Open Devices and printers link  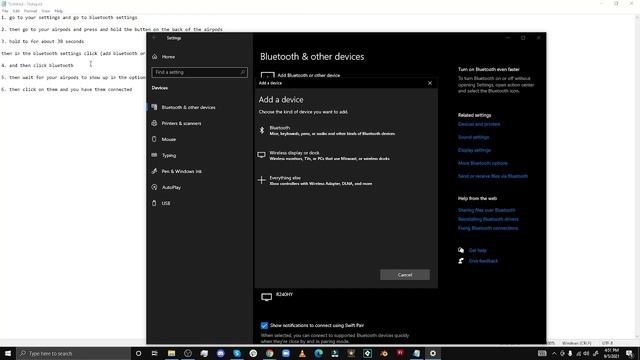479,124
